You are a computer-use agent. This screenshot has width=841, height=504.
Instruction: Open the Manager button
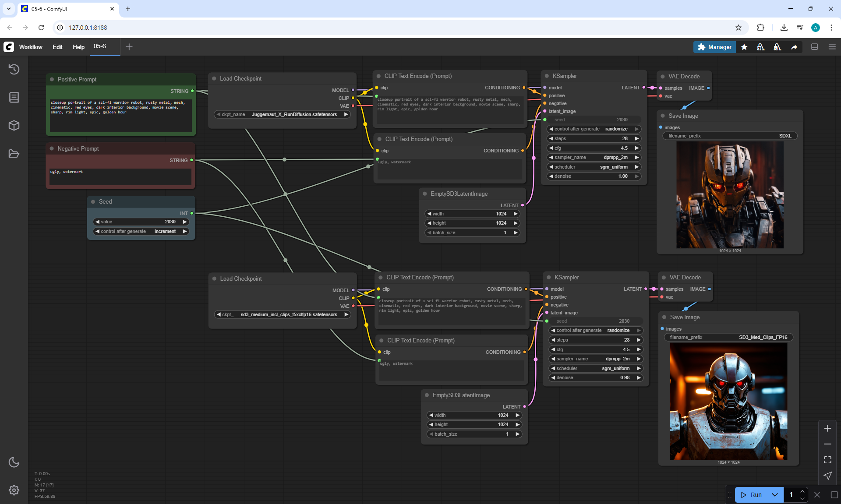(714, 47)
